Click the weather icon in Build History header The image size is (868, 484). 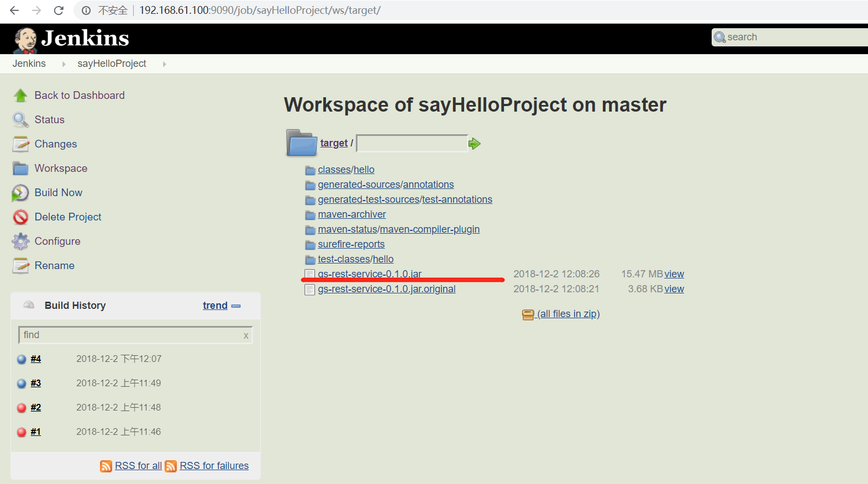pyautogui.click(x=29, y=305)
